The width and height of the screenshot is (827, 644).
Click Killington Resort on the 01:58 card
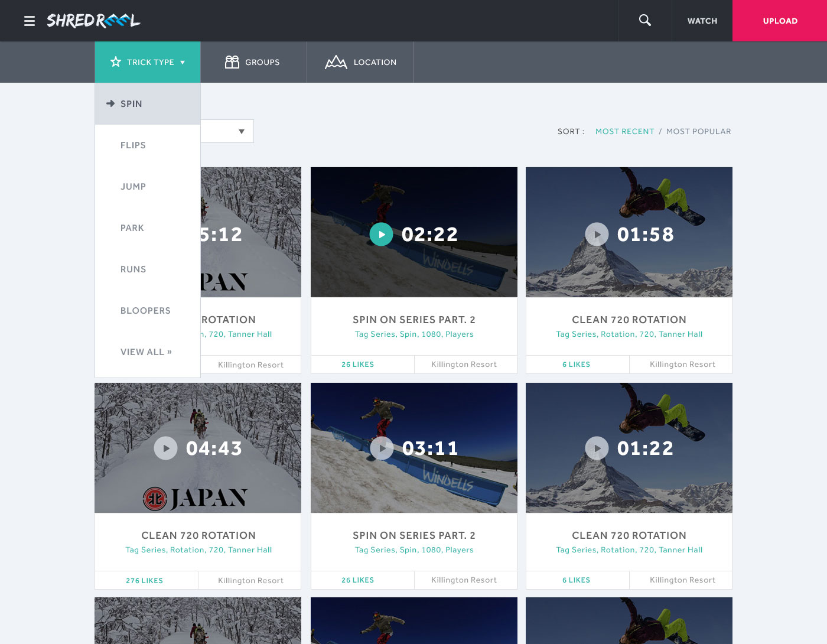click(x=683, y=365)
